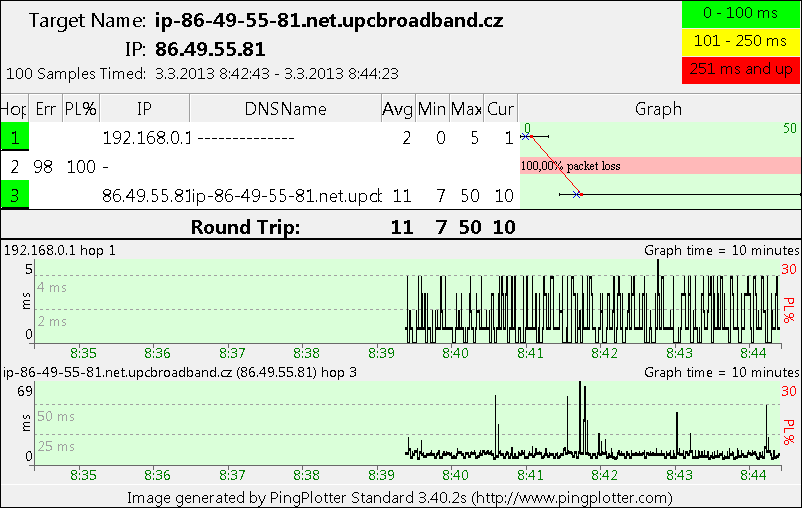Select hop number 2 cell
Image resolution: width=802 pixels, height=508 pixels.
(x=14, y=166)
